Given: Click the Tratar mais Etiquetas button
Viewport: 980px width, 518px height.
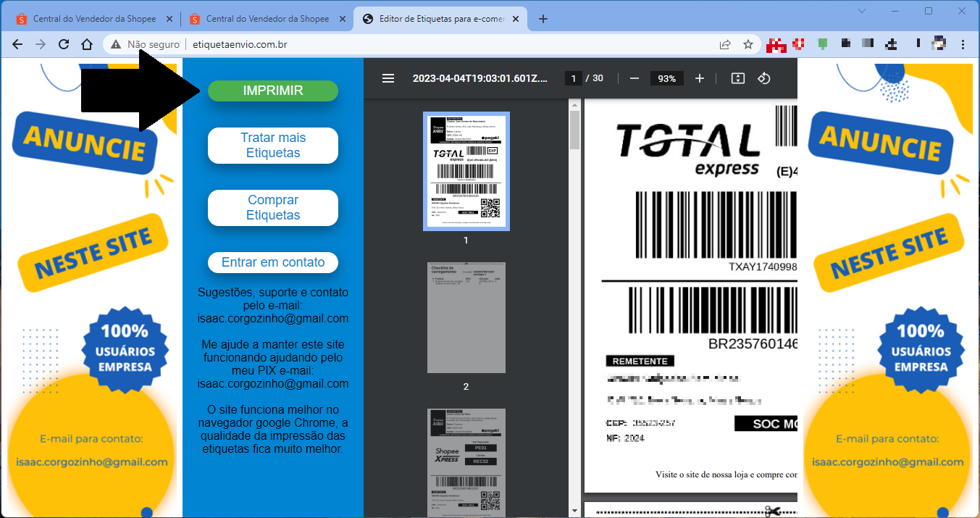Looking at the screenshot, I should click(x=273, y=146).
